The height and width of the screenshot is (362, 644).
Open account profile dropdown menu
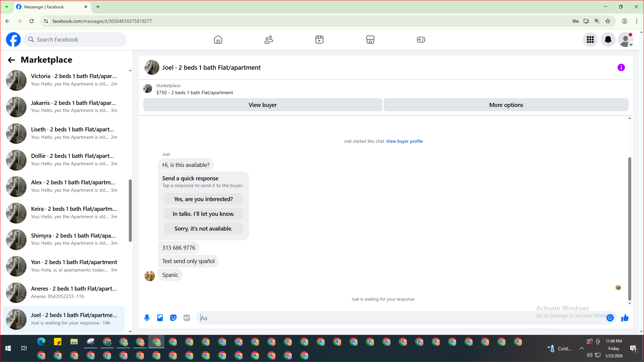click(625, 40)
